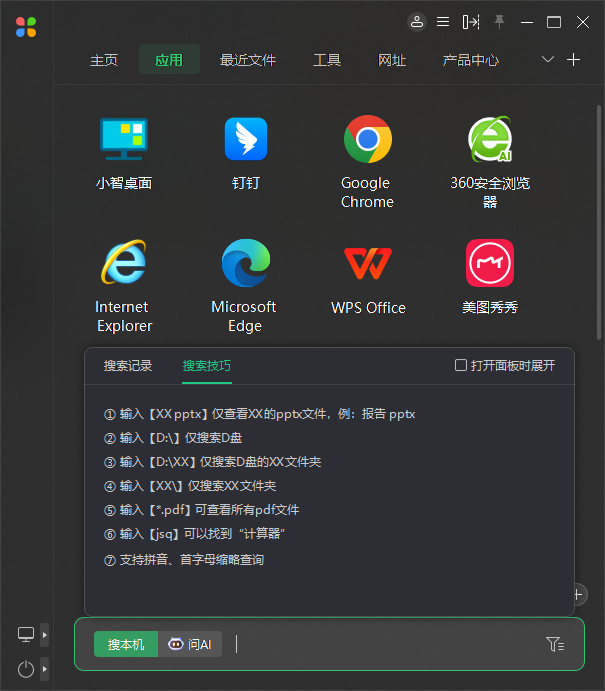Add a new tab with the plus icon
Image resolution: width=605 pixels, height=691 pixels.
[573, 59]
